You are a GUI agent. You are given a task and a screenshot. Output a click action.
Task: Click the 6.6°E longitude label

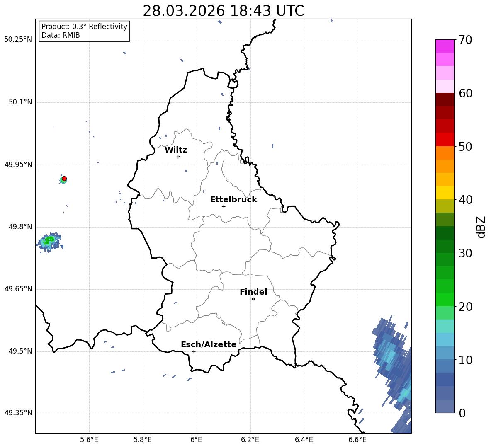click(x=357, y=440)
